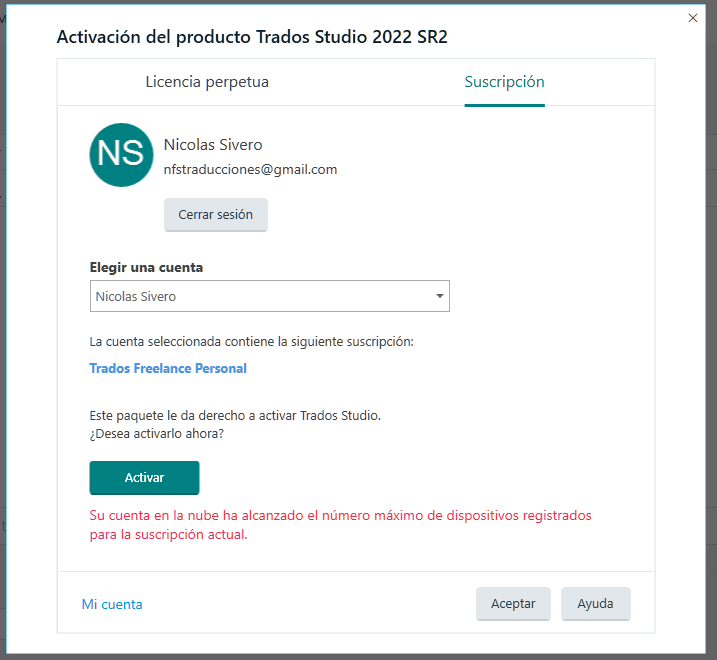Click the Nicolas Sivero name next to avatar
Screen dimensions: 717x660
click(x=213, y=145)
